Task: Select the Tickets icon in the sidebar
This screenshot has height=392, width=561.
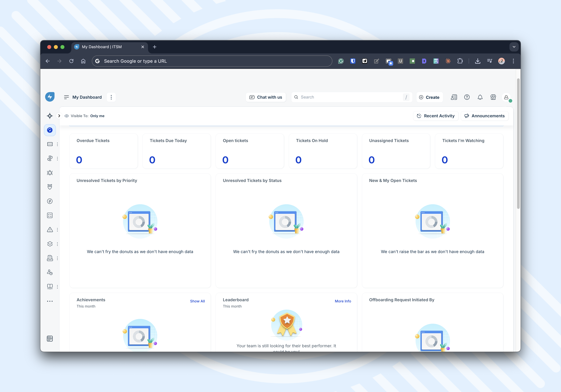Action: click(50, 144)
